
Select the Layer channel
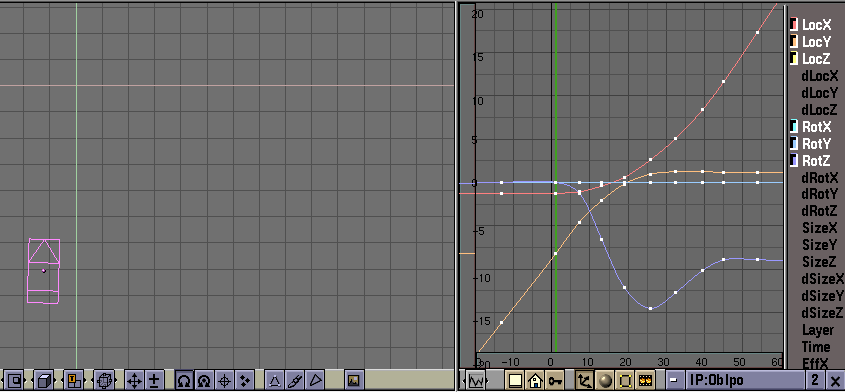click(818, 330)
